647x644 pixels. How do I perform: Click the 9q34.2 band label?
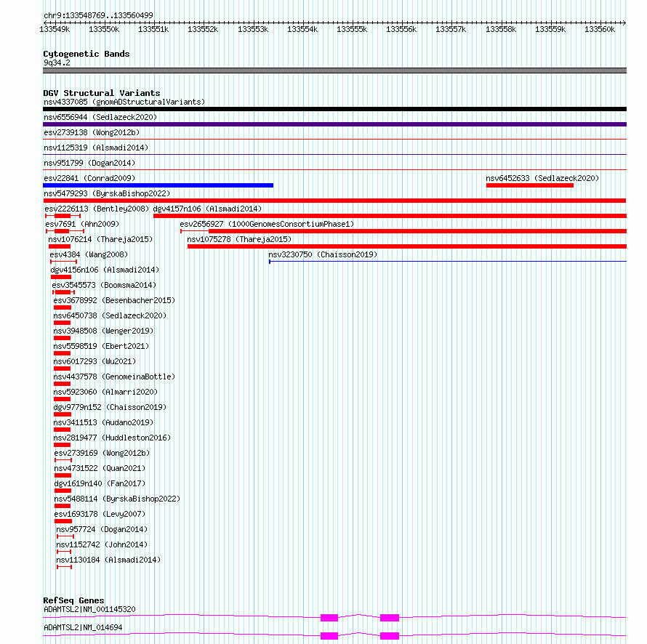(x=57, y=63)
